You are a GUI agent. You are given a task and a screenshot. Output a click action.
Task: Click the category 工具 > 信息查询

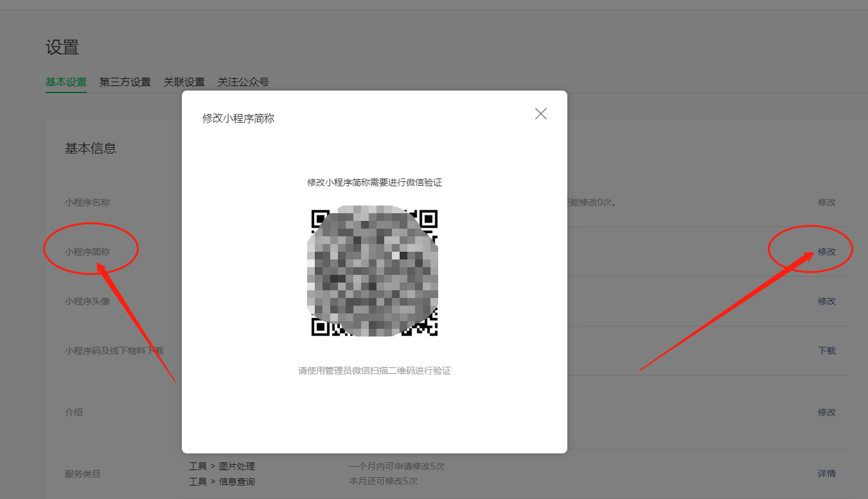(x=222, y=482)
